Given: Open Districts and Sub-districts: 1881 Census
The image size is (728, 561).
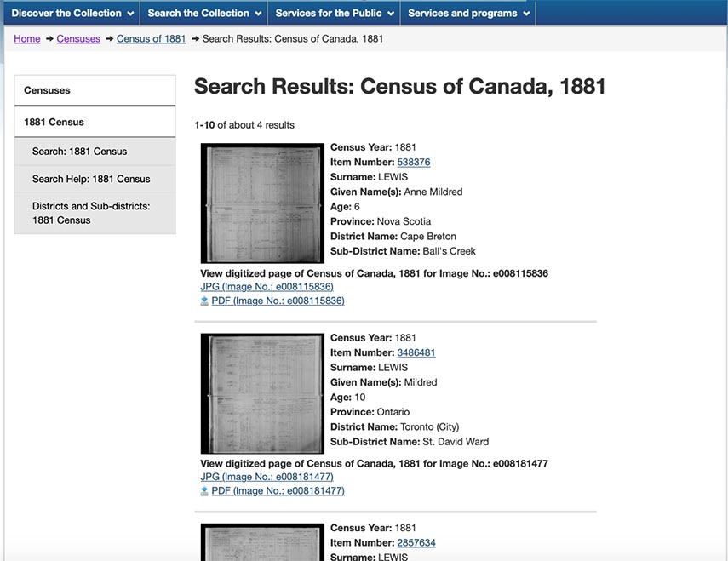Looking at the screenshot, I should [x=91, y=213].
